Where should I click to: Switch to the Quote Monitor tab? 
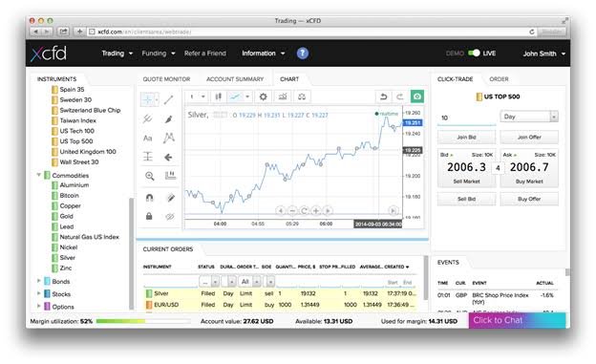(166, 79)
